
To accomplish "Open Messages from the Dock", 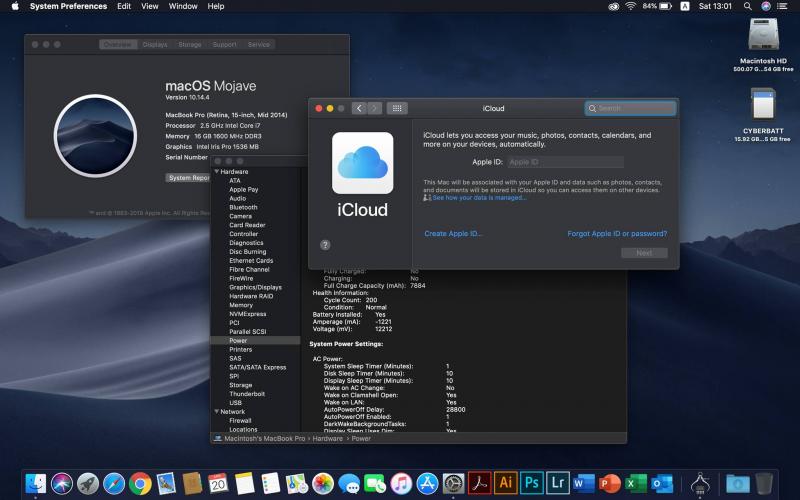I will (x=349, y=483).
